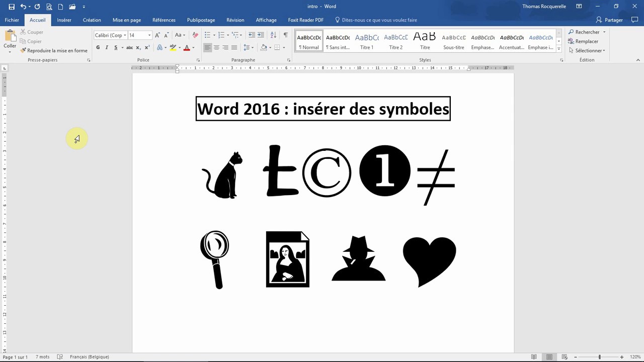644x362 pixels.
Task: Justify the paragraph text
Action: coord(234,48)
